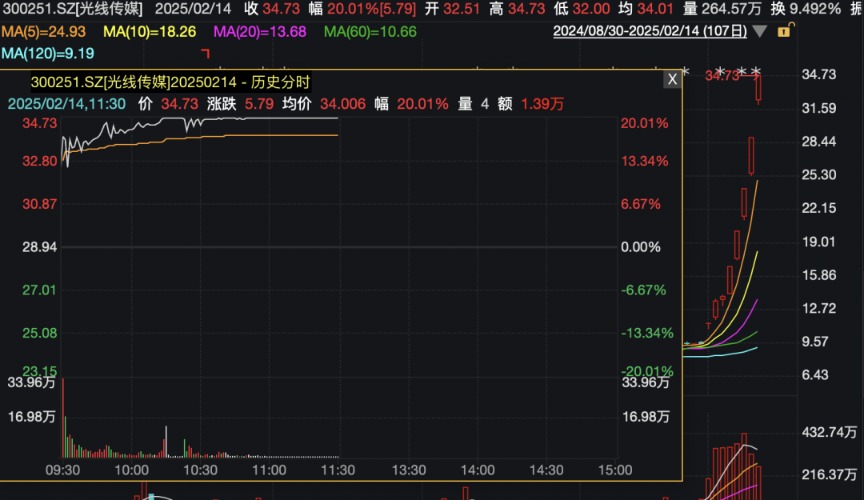Click 15:00 on intraday time axis
The width and height of the screenshot is (864, 500).
click(615, 470)
